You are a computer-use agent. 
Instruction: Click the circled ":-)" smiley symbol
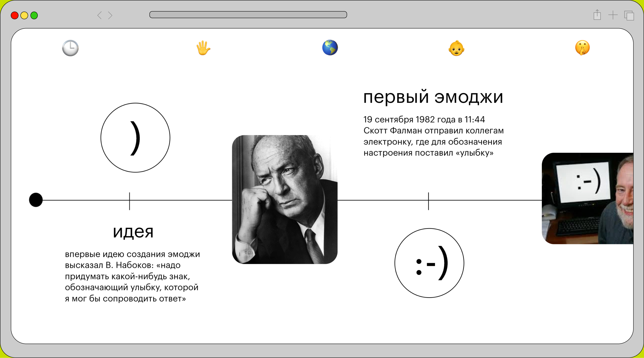point(429,263)
